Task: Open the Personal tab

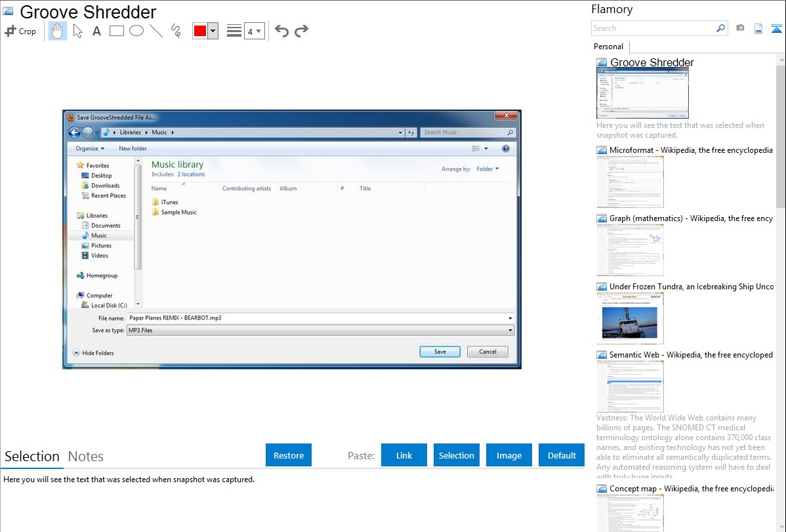Action: (x=608, y=47)
